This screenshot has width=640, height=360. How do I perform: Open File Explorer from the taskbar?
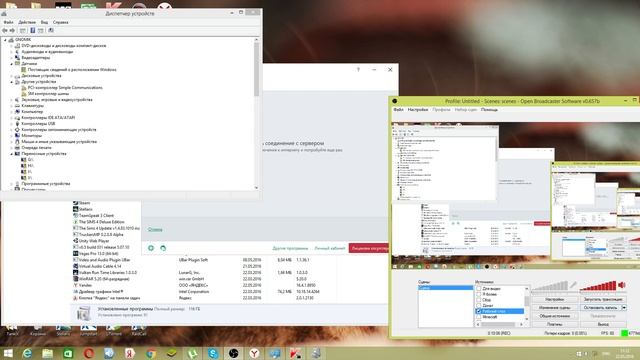click(48, 353)
